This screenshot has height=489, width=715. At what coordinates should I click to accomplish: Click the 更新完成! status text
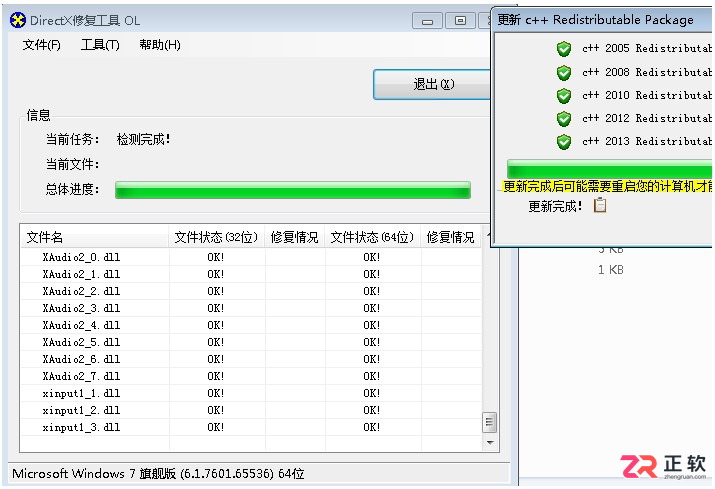coord(555,207)
